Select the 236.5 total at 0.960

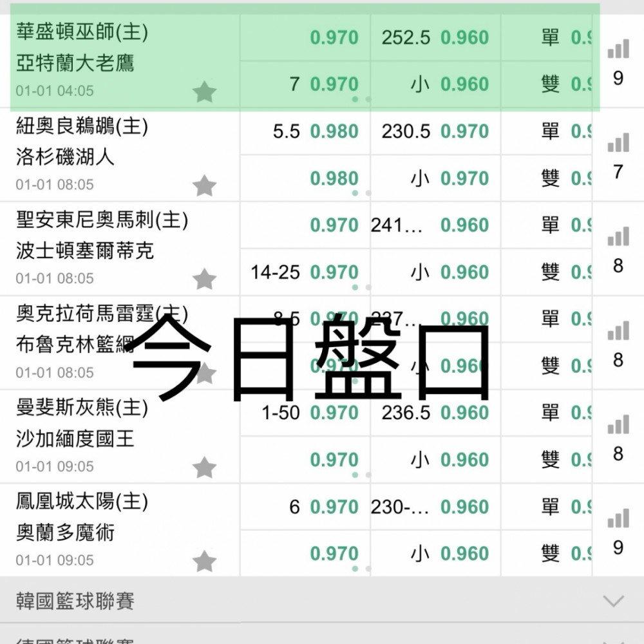click(435, 413)
